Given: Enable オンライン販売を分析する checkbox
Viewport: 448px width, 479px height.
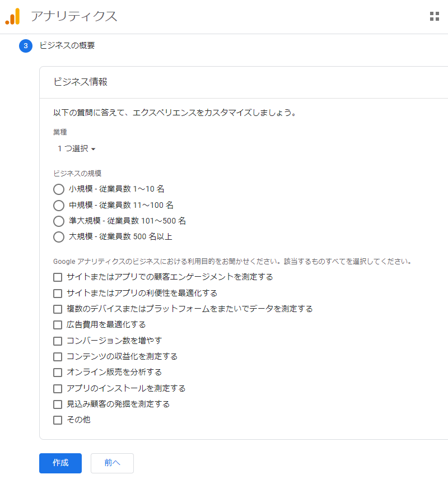Looking at the screenshot, I should coord(58,372).
